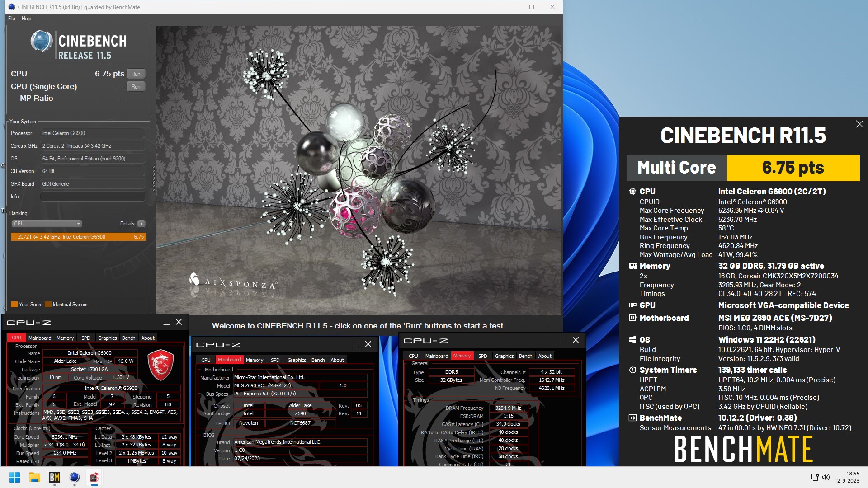868x488 pixels.
Task: Click the Cinebench title bar app icon
Action: pyautogui.click(x=12, y=7)
